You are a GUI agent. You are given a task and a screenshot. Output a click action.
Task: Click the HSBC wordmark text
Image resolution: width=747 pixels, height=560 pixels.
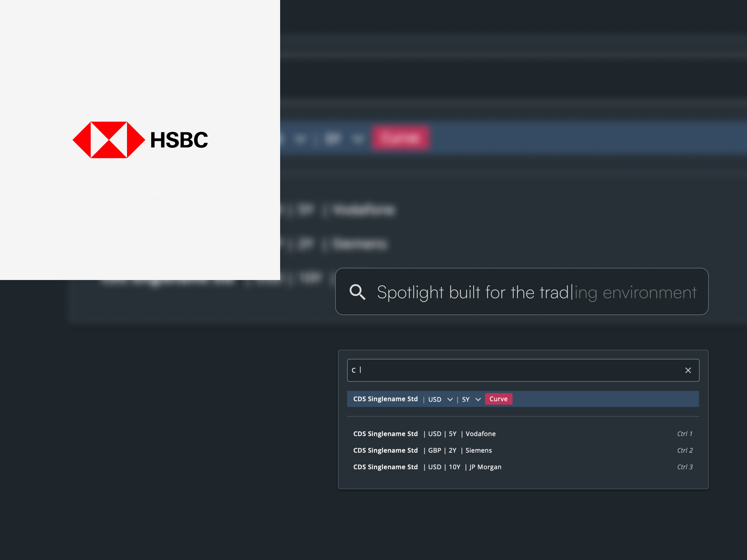coord(179,140)
